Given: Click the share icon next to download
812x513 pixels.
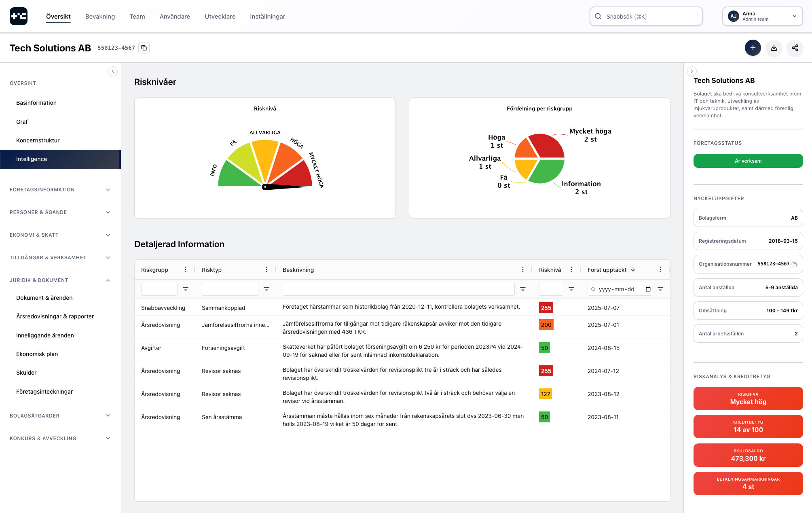Looking at the screenshot, I should coord(795,48).
